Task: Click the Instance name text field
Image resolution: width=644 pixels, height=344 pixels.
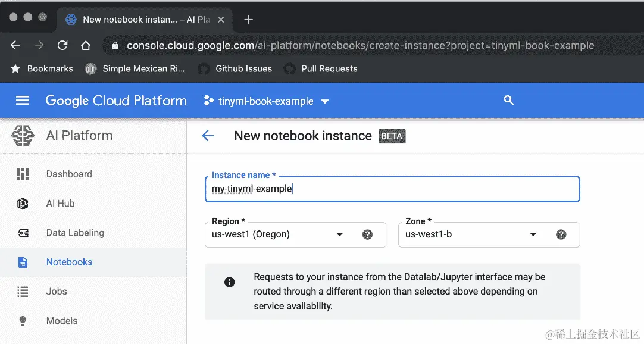Action: click(392, 189)
